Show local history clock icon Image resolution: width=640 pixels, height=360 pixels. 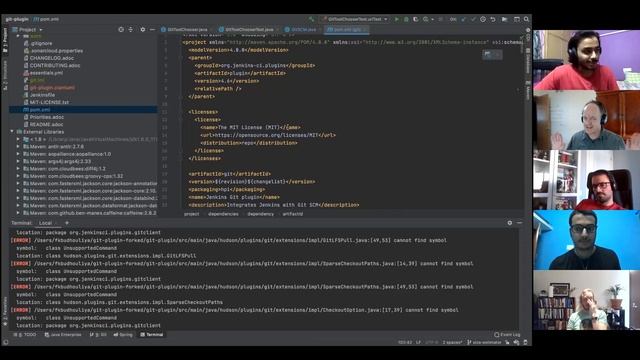point(483,19)
